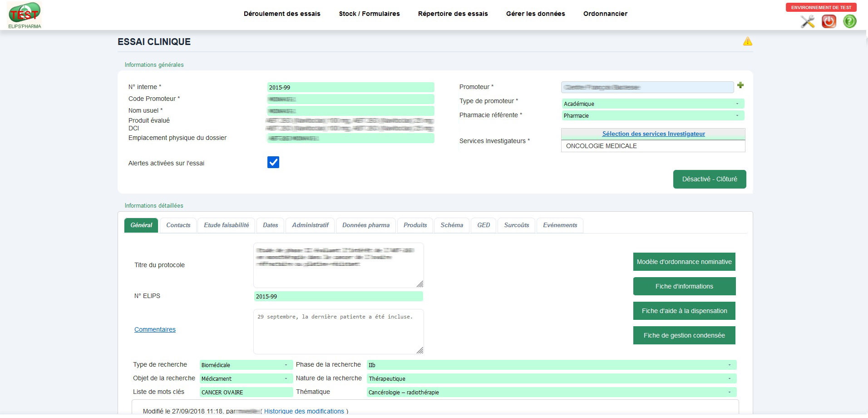Click the yellow warning triangle near ESSAI CLINIQUE
Image resolution: width=868 pixels, height=418 pixels.
pyautogui.click(x=748, y=41)
